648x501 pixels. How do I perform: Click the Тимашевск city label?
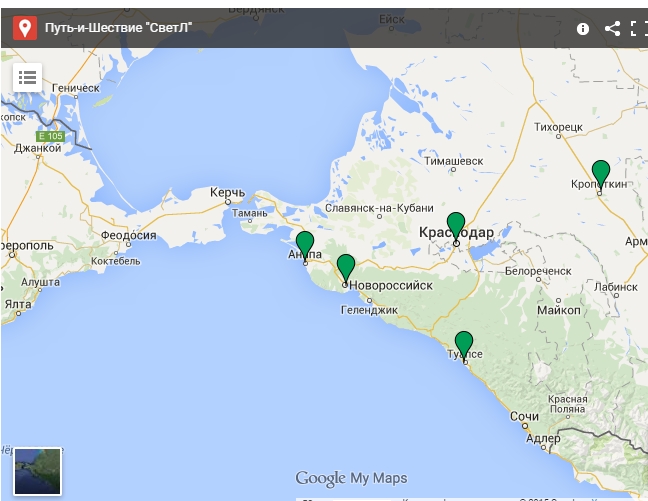[x=454, y=161]
